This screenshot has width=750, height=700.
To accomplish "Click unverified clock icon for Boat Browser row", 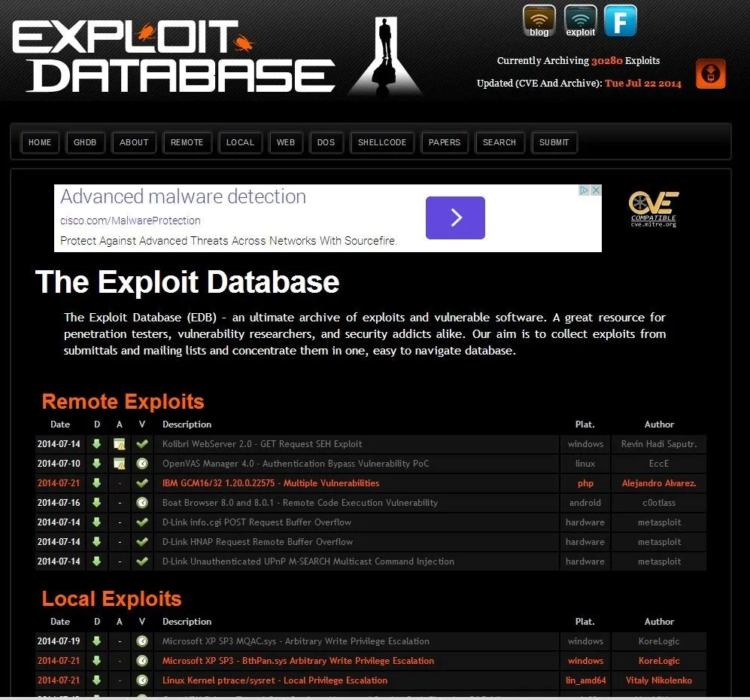I will coord(142,503).
